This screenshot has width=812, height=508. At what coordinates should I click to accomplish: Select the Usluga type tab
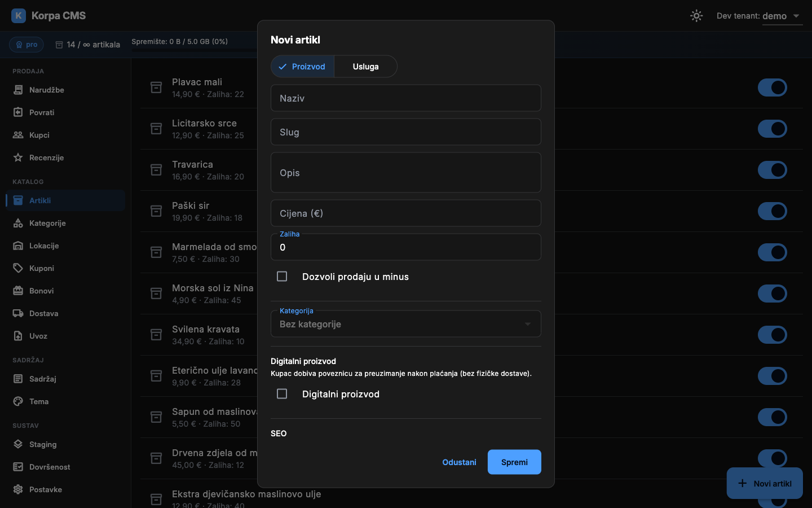pos(365,67)
